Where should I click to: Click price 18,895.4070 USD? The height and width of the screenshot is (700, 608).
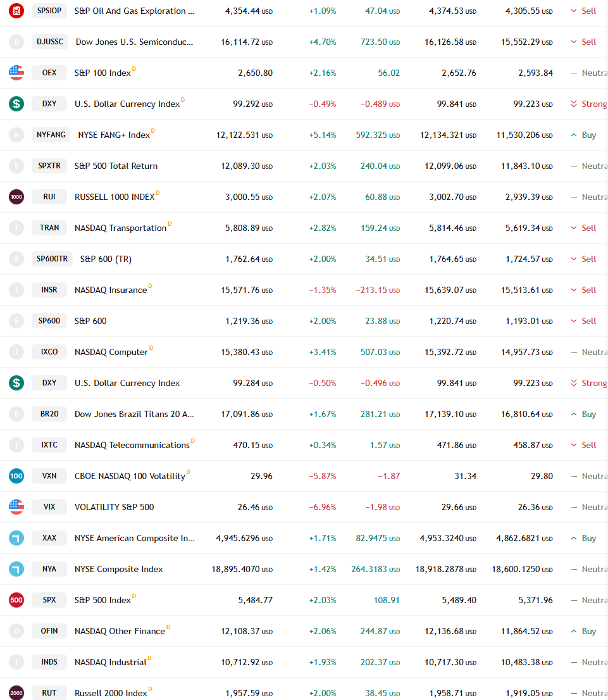[x=242, y=569]
